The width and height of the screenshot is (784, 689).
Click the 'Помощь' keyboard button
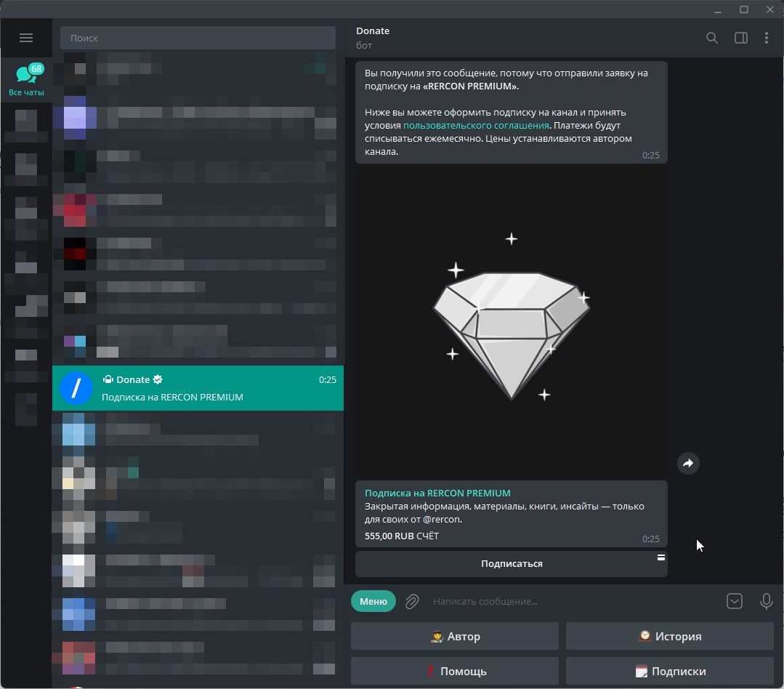pyautogui.click(x=455, y=671)
